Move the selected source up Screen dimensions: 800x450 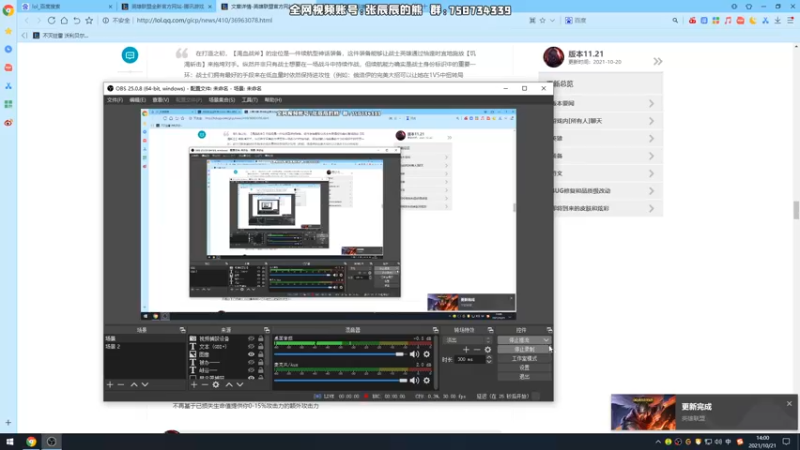click(229, 385)
